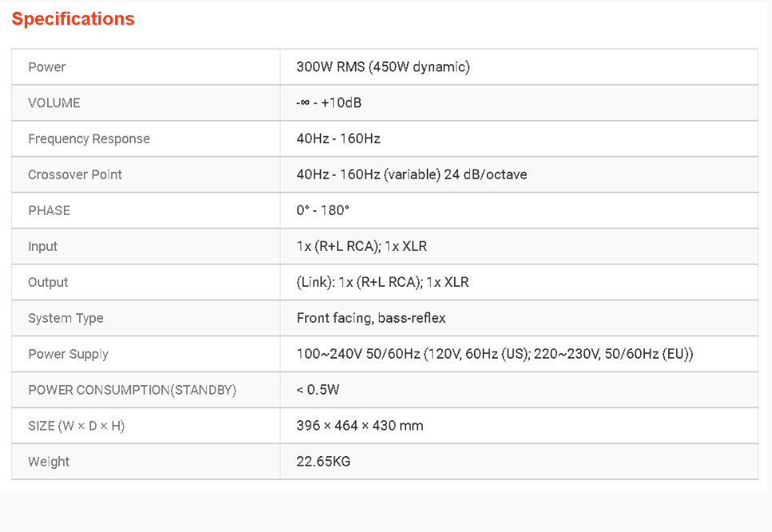
Task: Click the 0° - 180° phase value
Action: (323, 211)
